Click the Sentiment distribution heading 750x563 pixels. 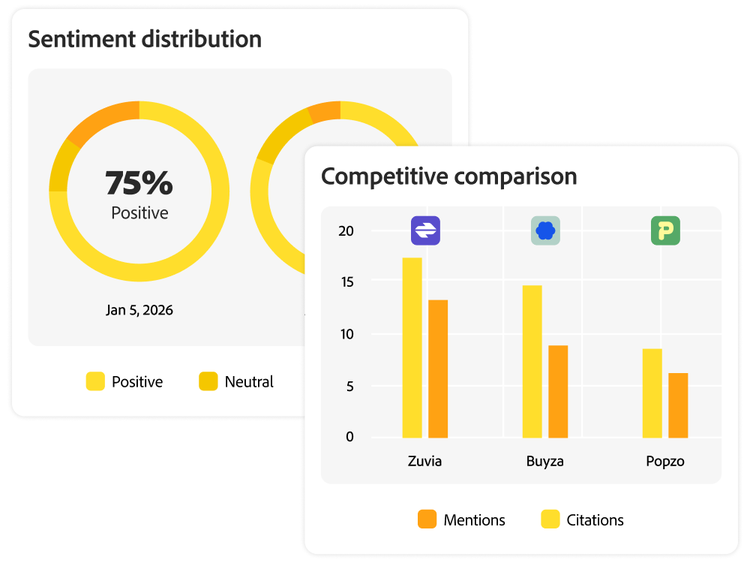coord(145,40)
